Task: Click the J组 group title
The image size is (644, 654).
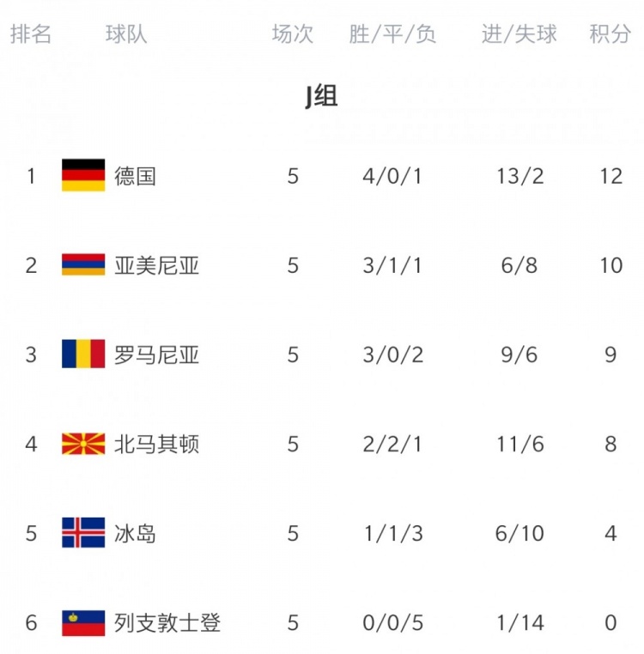Action: tap(321, 95)
